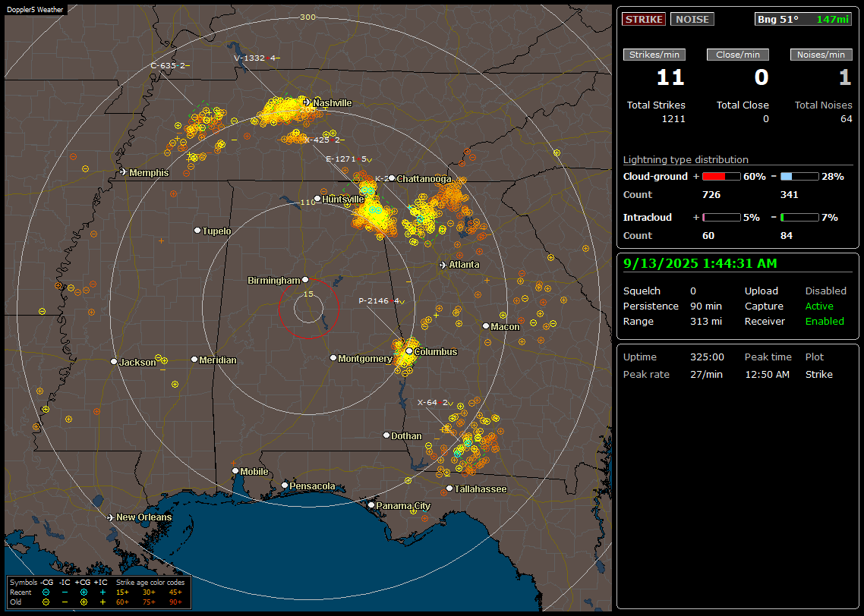
Task: Click the positive intracloud pink bar
Action: [x=721, y=218]
